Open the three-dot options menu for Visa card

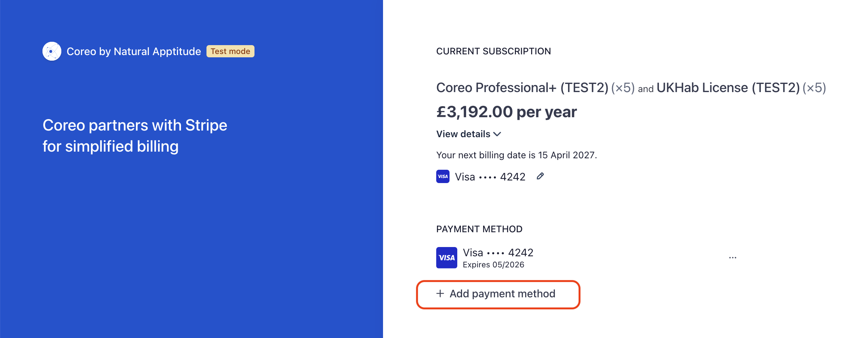pos(732,258)
